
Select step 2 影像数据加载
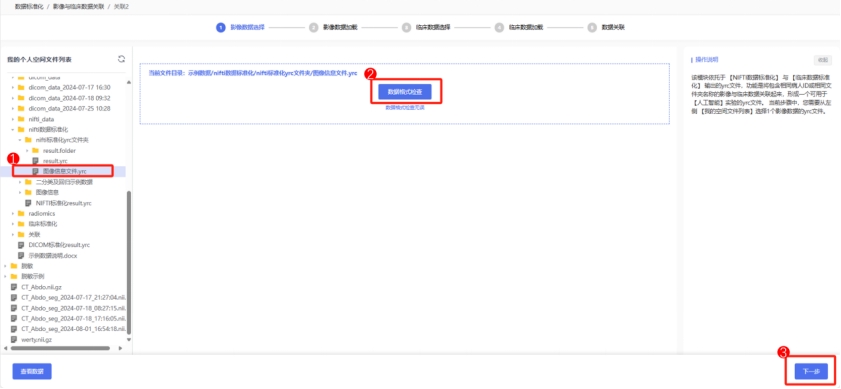coord(333,27)
